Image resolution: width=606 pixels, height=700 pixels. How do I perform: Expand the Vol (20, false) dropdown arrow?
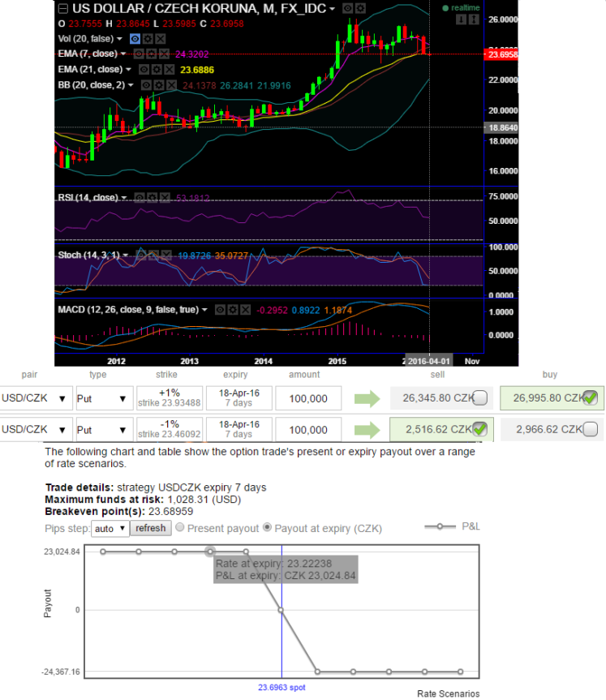(119, 39)
